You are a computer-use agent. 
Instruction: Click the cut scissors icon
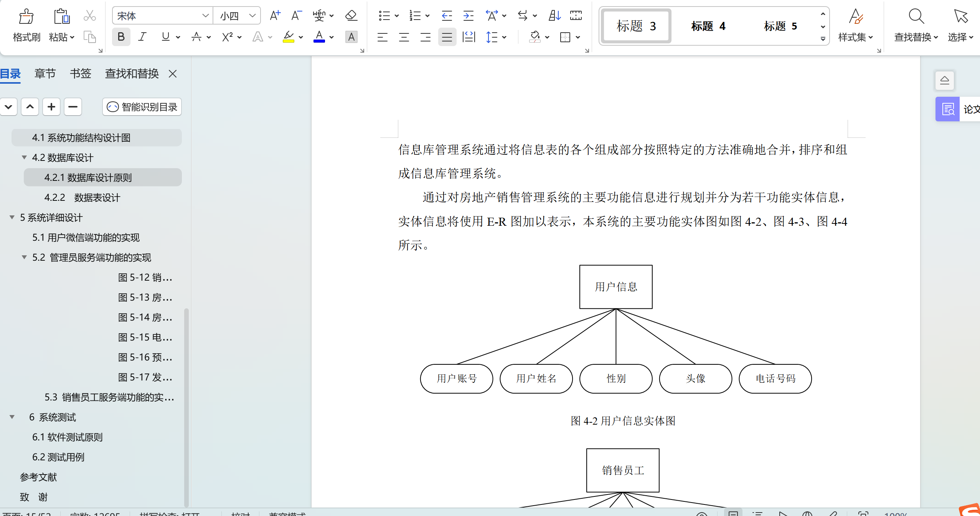click(89, 16)
